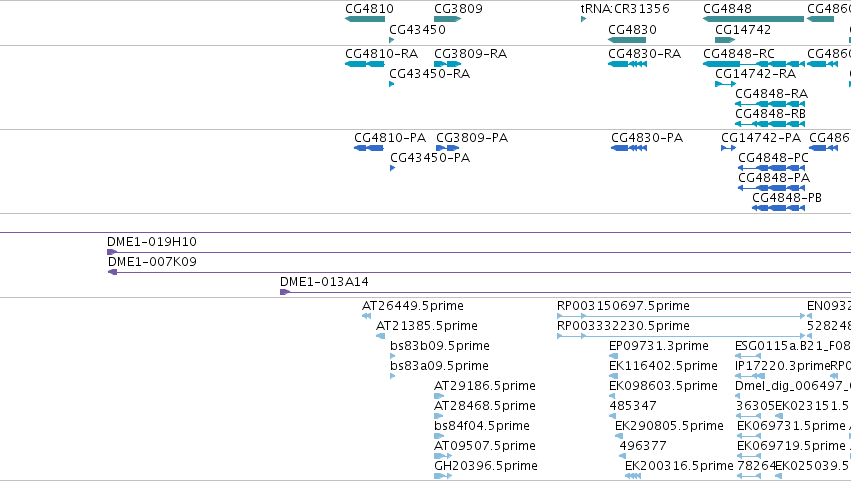This screenshot has width=851, height=481.
Task: Select the bs83b09.5prime EST marker
Action: pyautogui.click(x=392, y=356)
